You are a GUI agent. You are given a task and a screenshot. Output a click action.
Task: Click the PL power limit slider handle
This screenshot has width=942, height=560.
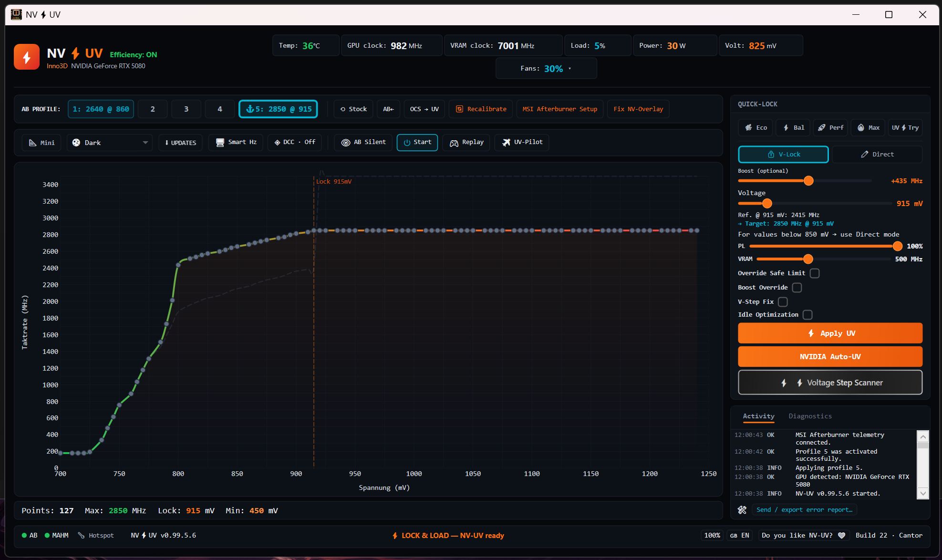[898, 246]
